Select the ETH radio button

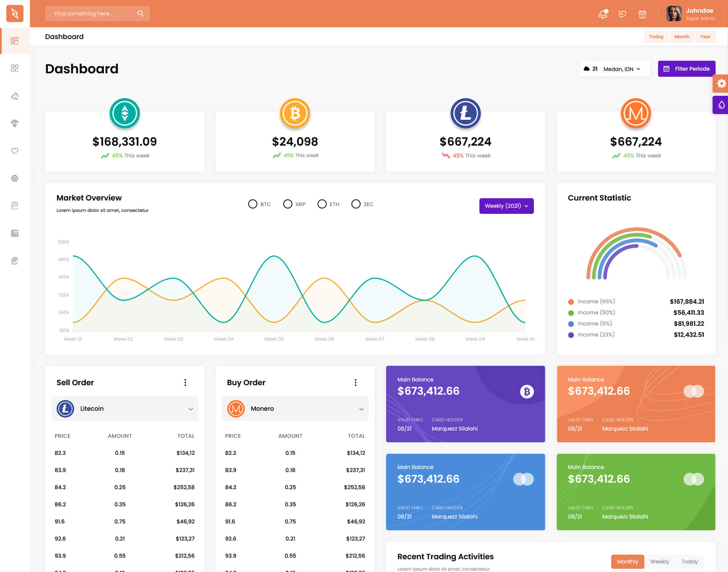tap(322, 204)
